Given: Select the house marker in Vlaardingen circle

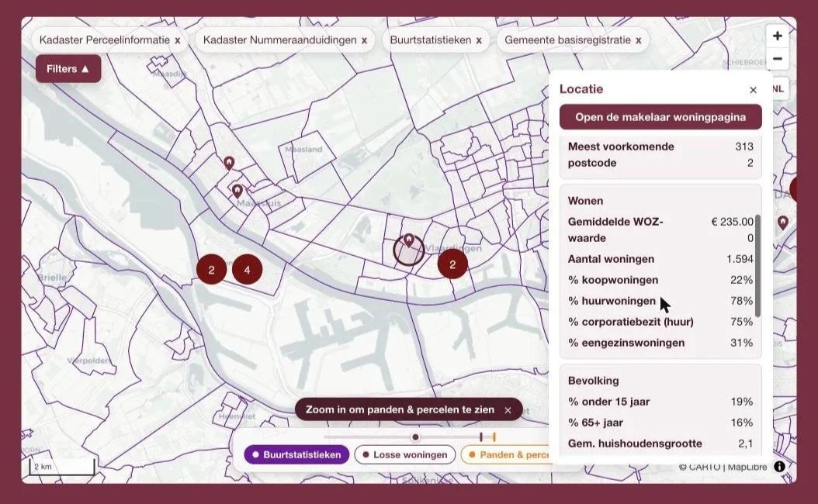Looking at the screenshot, I should click(x=409, y=240).
